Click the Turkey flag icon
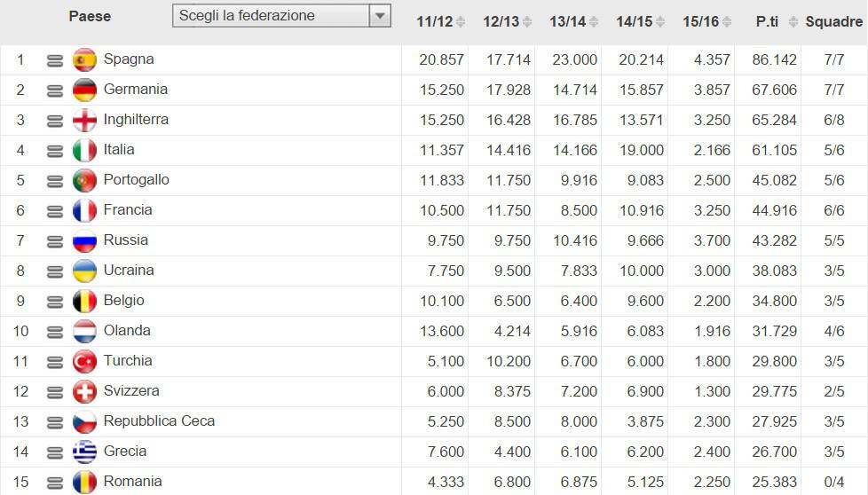Image resolution: width=868 pixels, height=495 pixels. [84, 361]
